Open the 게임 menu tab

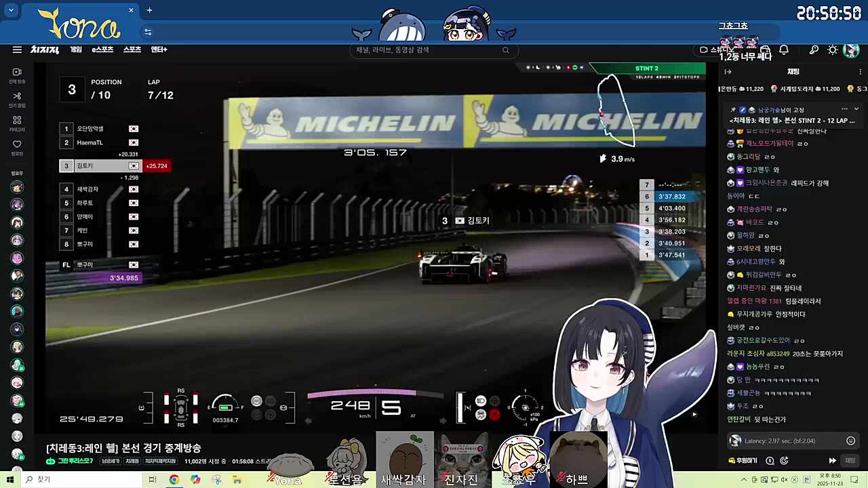pyautogui.click(x=76, y=49)
